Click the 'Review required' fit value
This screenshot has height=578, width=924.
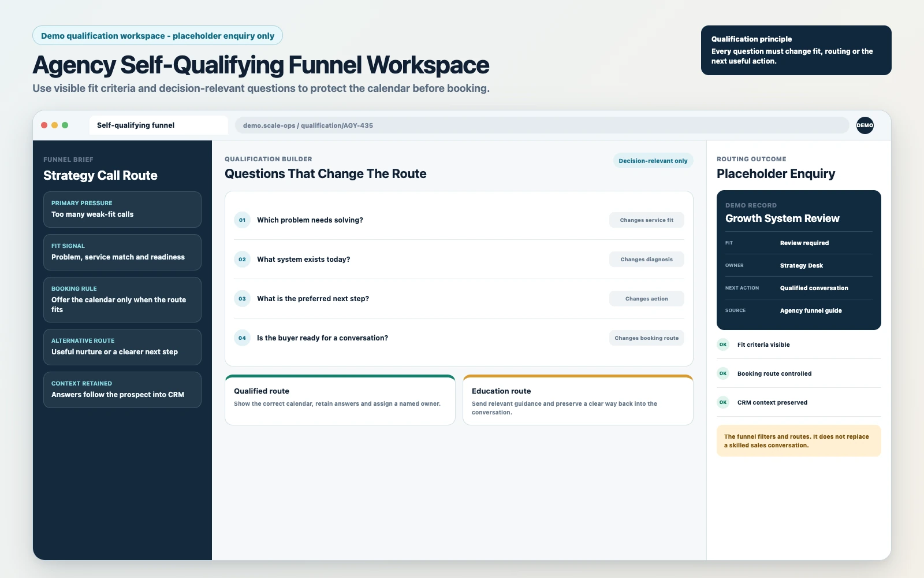pos(804,243)
